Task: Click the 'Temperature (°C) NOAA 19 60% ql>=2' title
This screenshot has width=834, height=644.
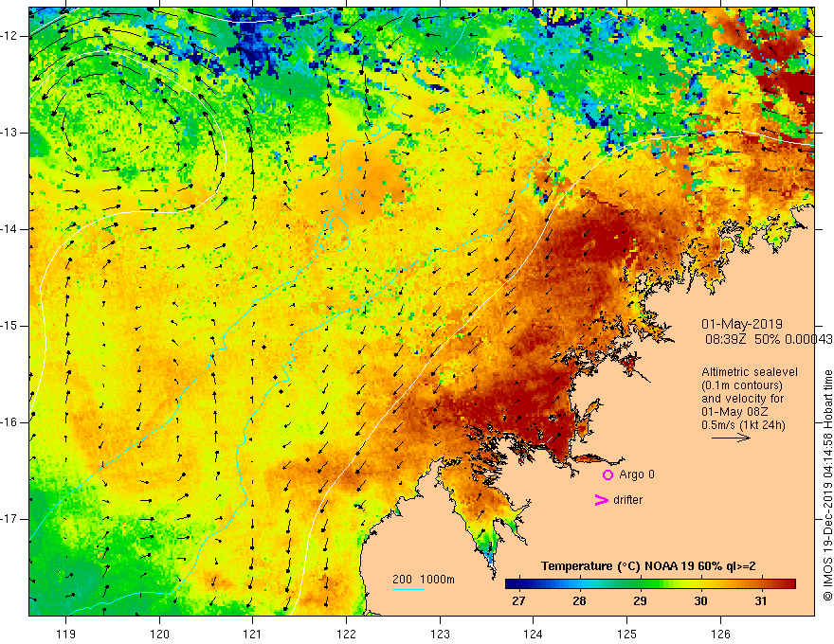Action: [x=648, y=566]
